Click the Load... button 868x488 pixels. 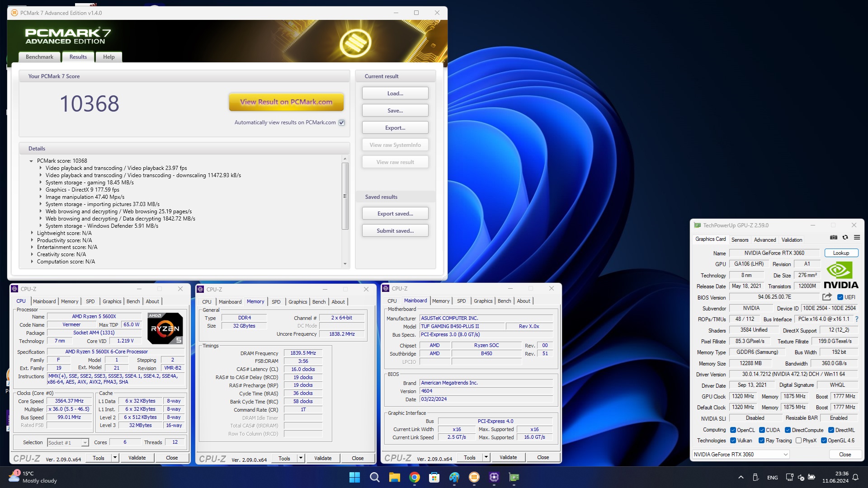[x=395, y=94]
